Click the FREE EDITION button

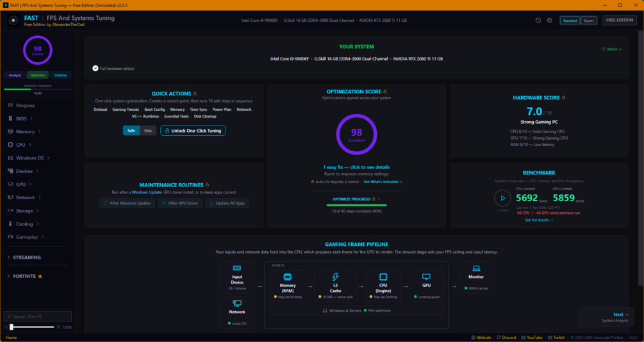click(x=620, y=20)
